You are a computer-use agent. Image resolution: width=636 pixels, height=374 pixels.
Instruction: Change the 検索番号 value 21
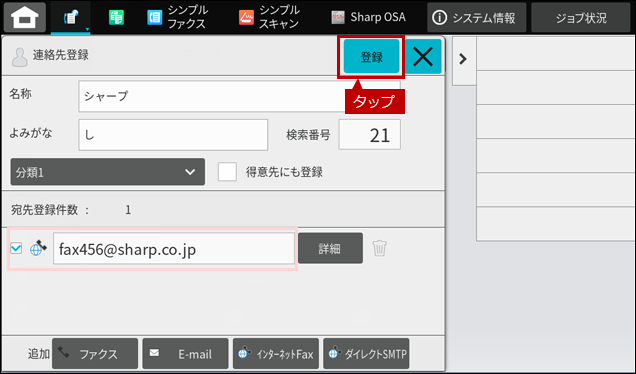(x=370, y=135)
